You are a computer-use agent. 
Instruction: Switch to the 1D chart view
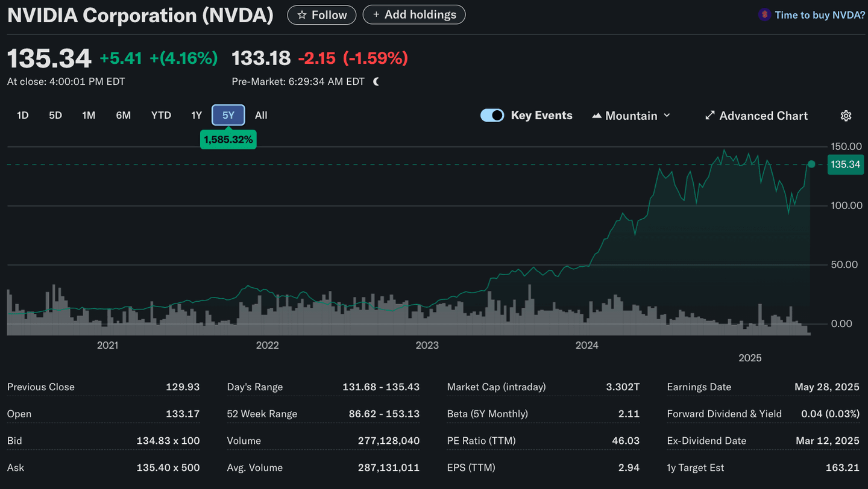(22, 115)
